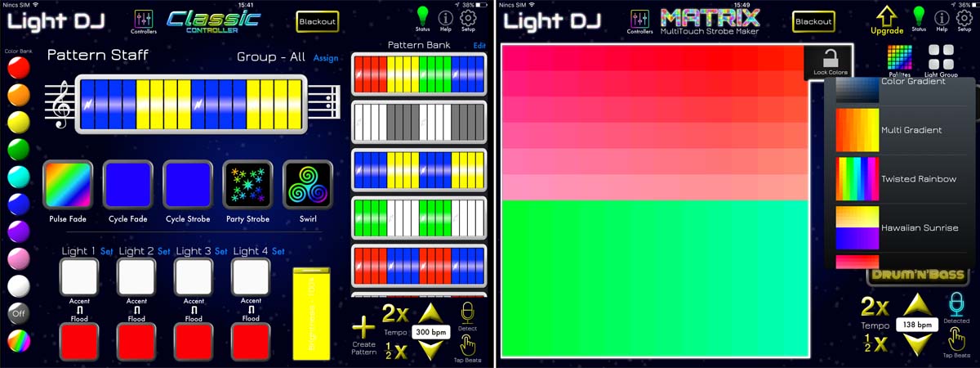Open Controllers in the Classic screen

pos(144,20)
